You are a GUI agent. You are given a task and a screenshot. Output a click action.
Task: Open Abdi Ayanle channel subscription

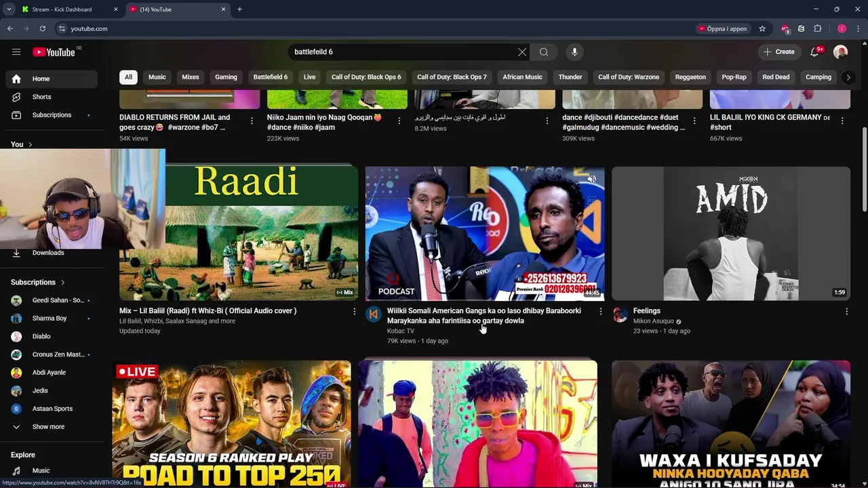52,373
